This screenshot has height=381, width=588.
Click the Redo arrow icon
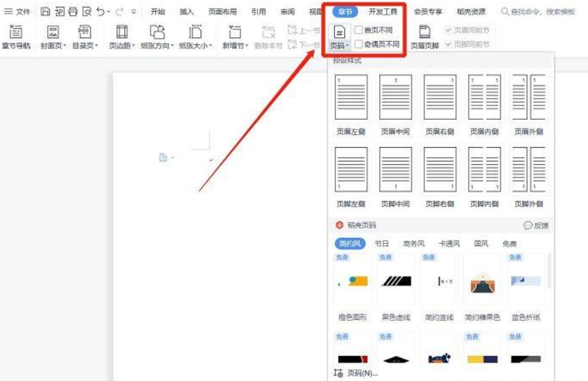(119, 12)
